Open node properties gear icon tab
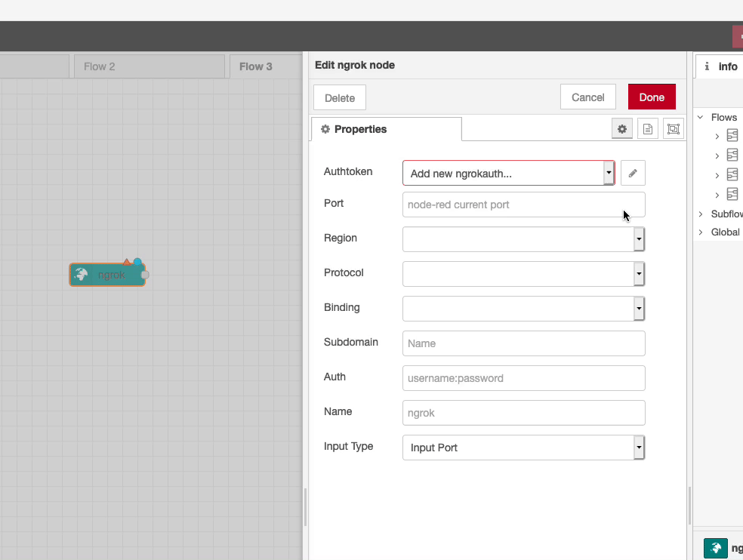 (621, 129)
